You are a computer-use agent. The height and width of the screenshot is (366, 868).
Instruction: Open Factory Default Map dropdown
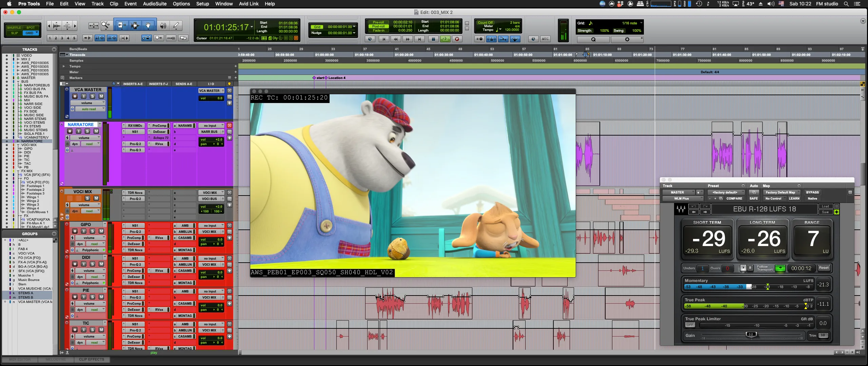pos(782,192)
